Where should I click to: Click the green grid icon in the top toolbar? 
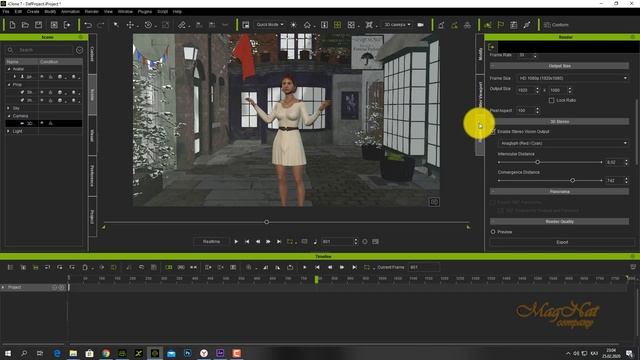338,25
